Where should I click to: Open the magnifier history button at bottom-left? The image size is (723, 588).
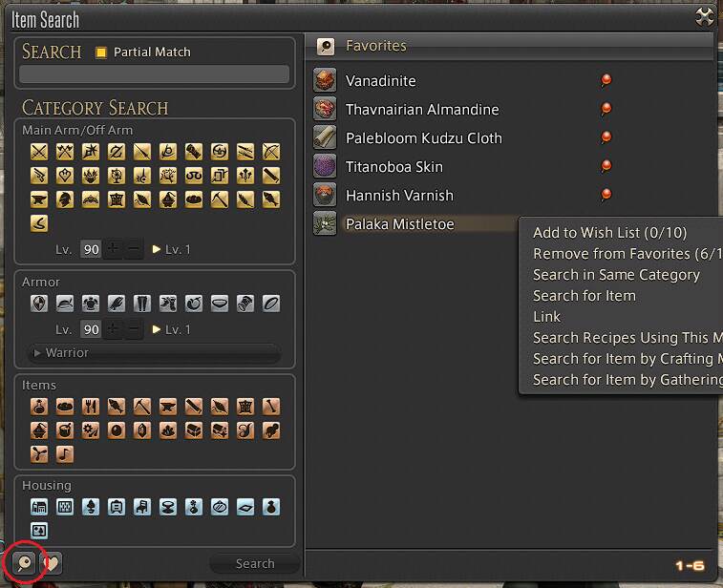[x=24, y=562]
